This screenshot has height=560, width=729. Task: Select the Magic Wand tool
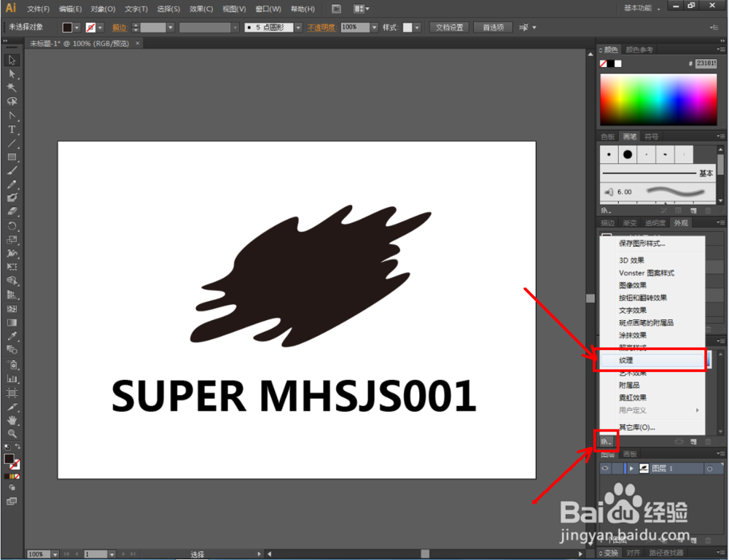tap(12, 87)
